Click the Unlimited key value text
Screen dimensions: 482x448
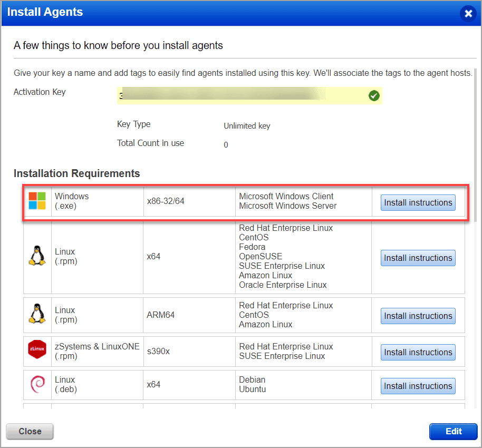(247, 126)
